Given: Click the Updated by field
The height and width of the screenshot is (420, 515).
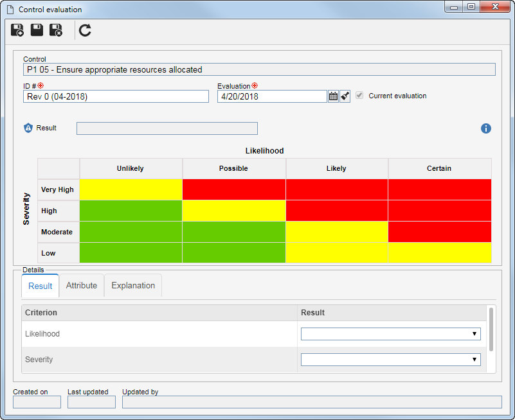Looking at the screenshot, I should [x=312, y=402].
